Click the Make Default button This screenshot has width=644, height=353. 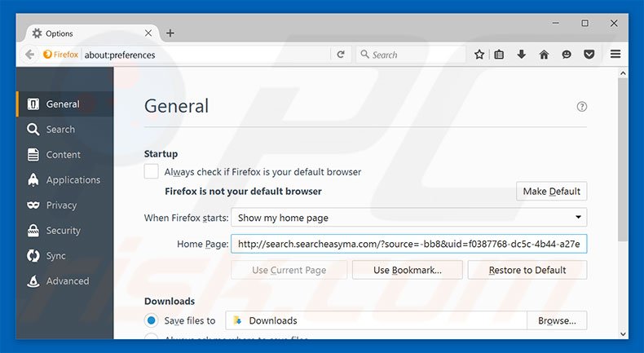(551, 191)
